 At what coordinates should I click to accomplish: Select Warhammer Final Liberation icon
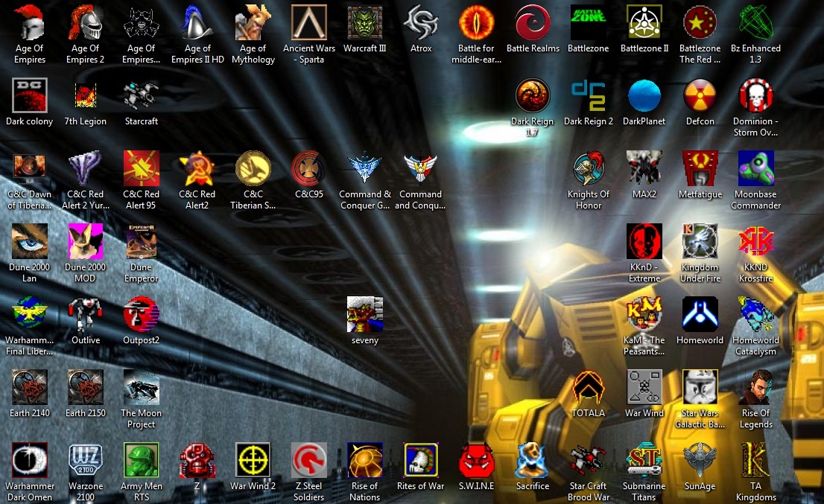pyautogui.click(x=30, y=314)
